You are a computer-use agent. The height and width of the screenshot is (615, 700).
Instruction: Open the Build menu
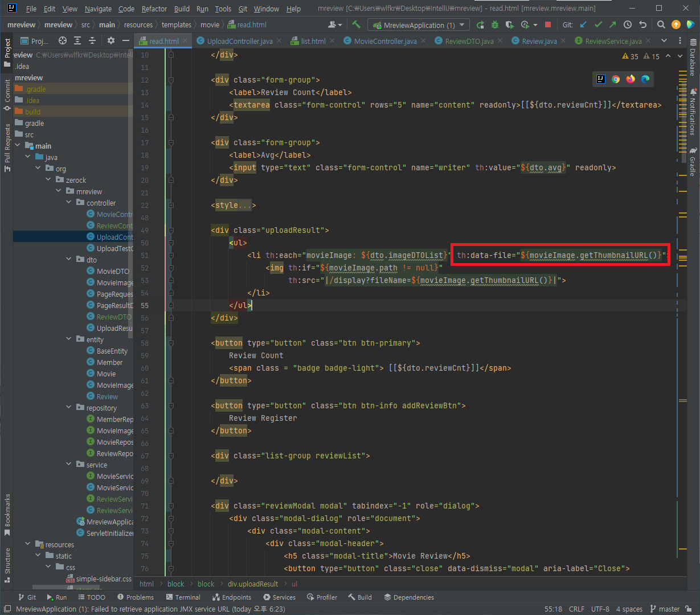tap(182, 9)
